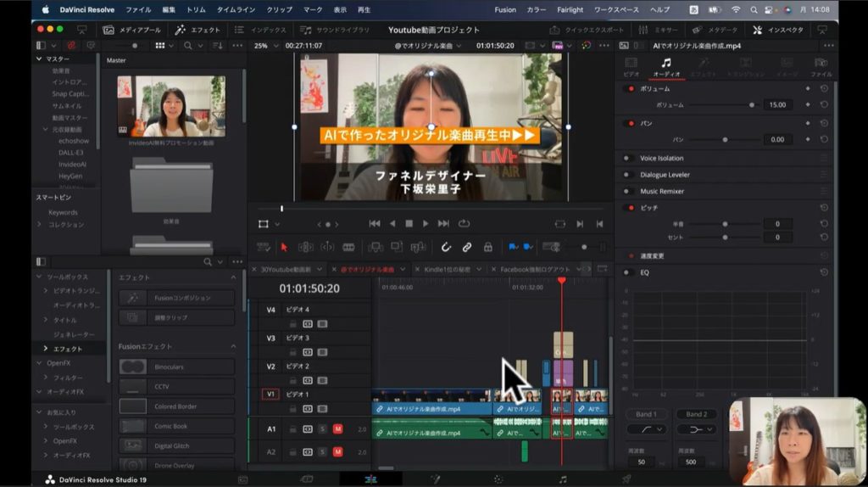This screenshot has width=868, height=487.
Task: Enable the Voice Isolation toggle
Action: pos(628,158)
